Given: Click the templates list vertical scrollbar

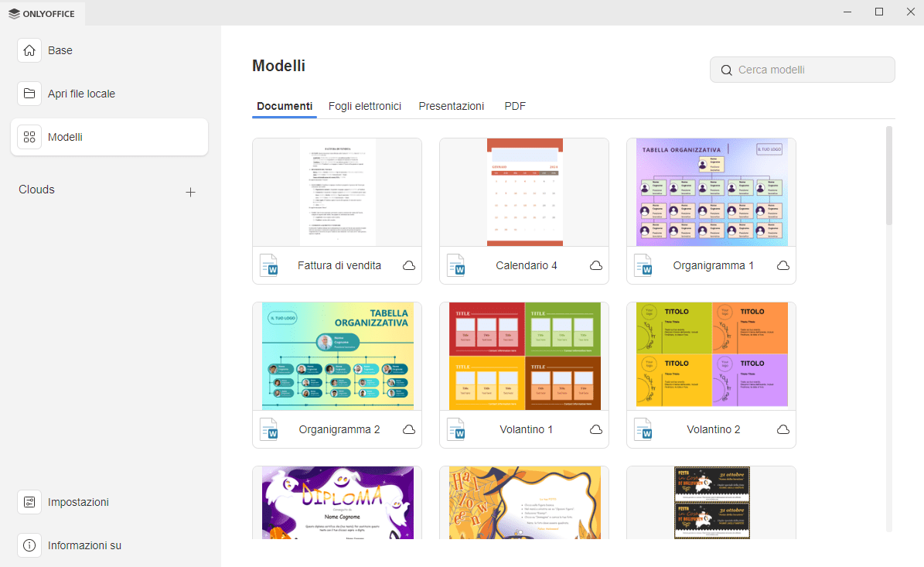Looking at the screenshot, I should tap(889, 175).
